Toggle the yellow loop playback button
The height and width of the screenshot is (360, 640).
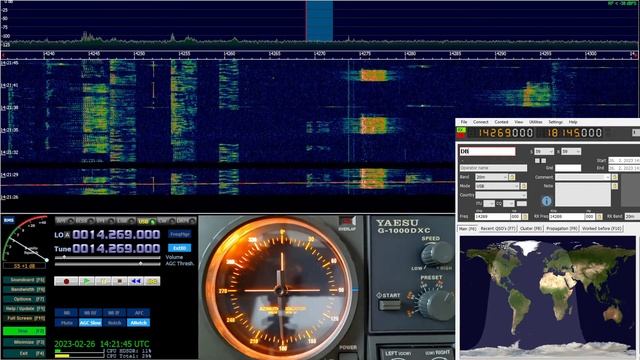point(152,281)
